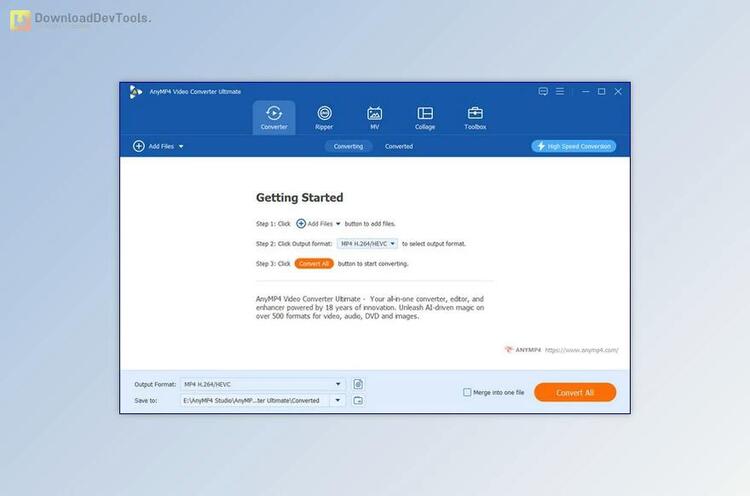Viewport: 750px width, 496px height.
Task: Open the custom profile settings icon
Action: [x=358, y=384]
